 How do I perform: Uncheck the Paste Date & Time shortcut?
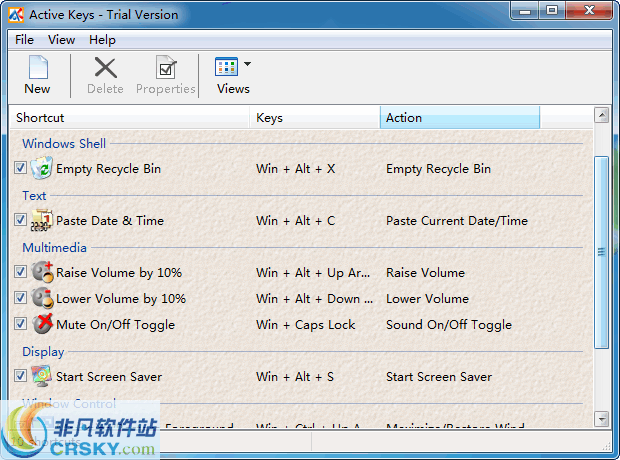coord(20,220)
